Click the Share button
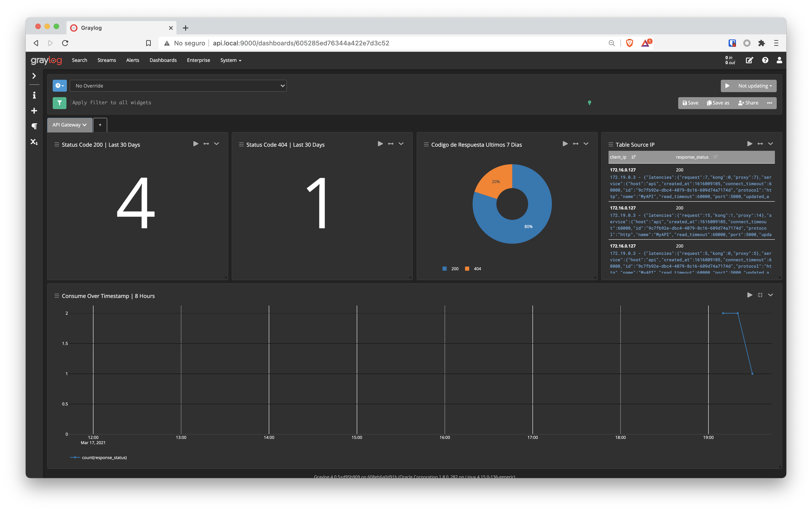 748,103
